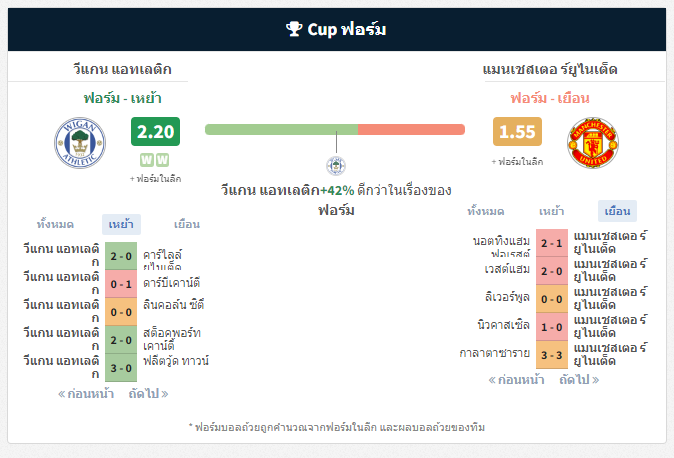Open the 0-1 Derby County match score
This screenshot has height=458, width=674.
(121, 284)
